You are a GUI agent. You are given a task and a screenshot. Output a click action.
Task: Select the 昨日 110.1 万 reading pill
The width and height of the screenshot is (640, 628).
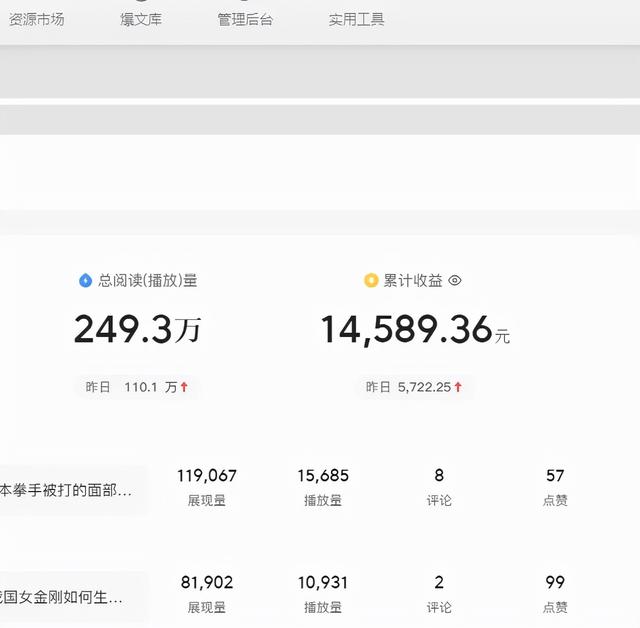tap(137, 387)
